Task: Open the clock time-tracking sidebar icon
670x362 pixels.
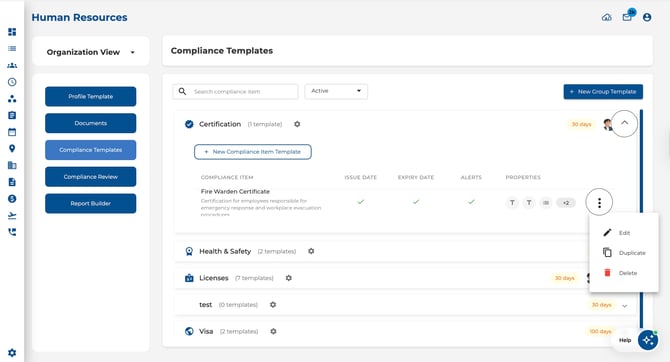Action: click(12, 82)
